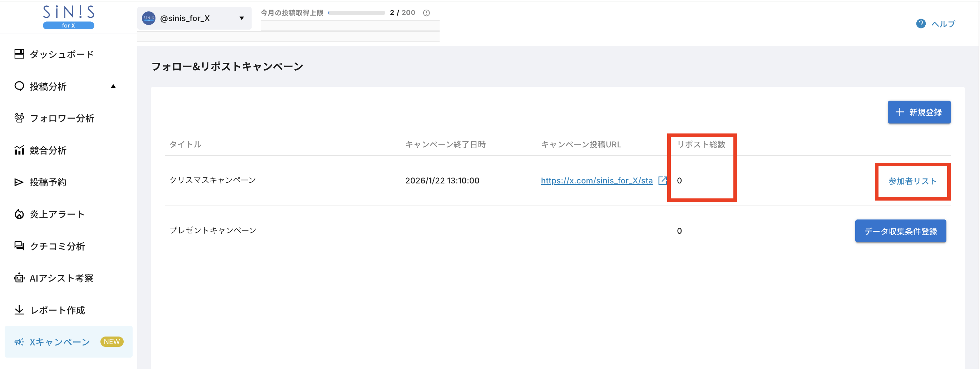Open 炎上アラート using the flame icon
Screen dimensions: 980x369
[19, 214]
